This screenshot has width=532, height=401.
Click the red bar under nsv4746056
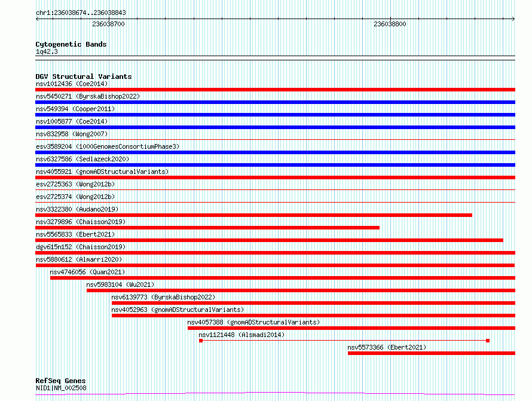(283, 278)
